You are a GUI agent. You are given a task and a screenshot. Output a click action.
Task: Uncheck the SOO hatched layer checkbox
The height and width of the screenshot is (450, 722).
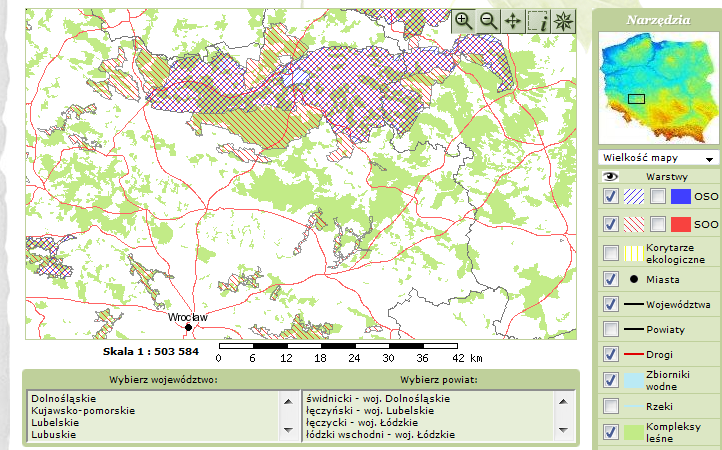[611, 224]
